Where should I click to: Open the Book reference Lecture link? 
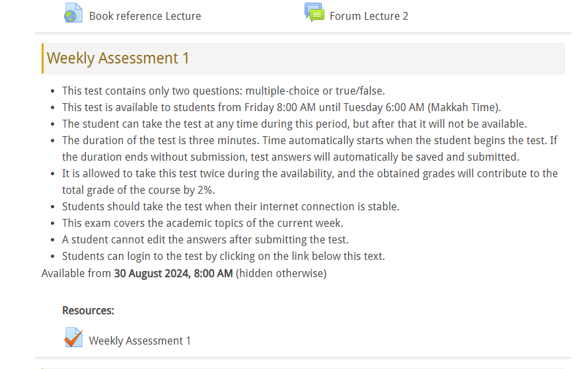(x=145, y=16)
